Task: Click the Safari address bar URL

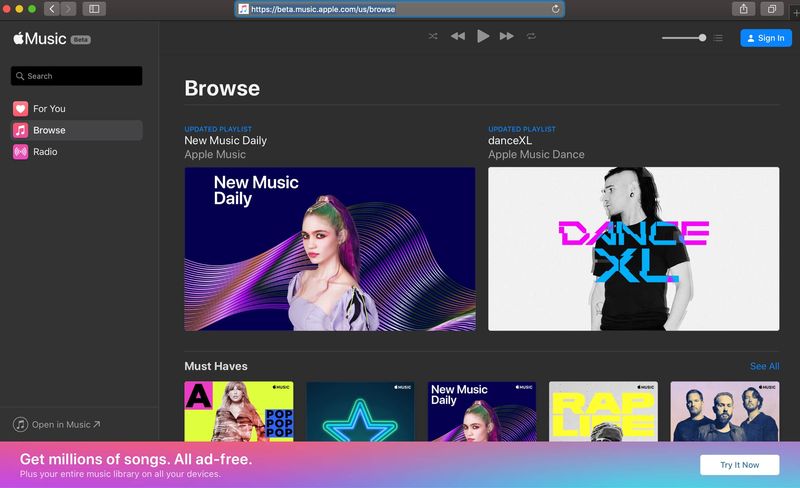Action: (323, 9)
